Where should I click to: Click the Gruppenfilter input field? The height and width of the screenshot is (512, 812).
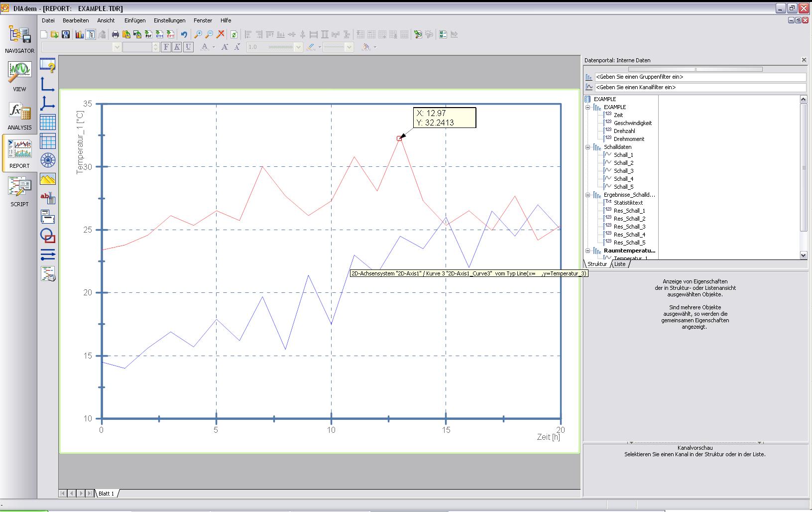click(699, 77)
